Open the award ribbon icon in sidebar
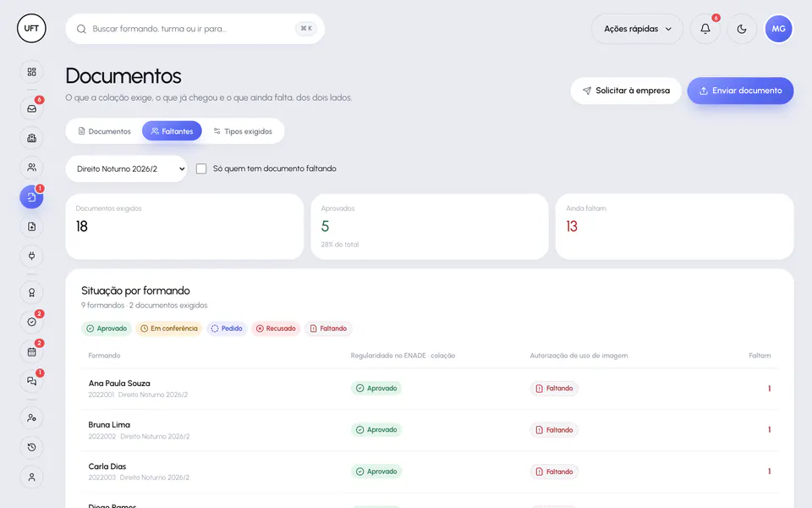This screenshot has height=508, width=812. click(x=31, y=293)
